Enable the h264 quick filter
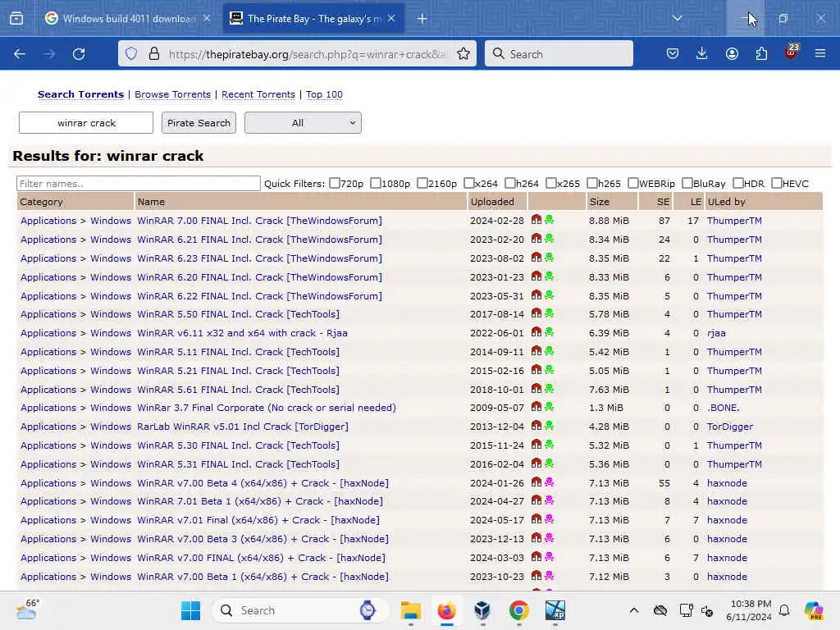 pyautogui.click(x=510, y=183)
